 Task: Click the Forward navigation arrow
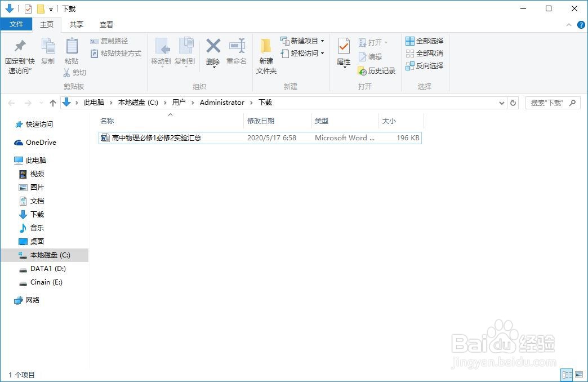[x=28, y=103]
